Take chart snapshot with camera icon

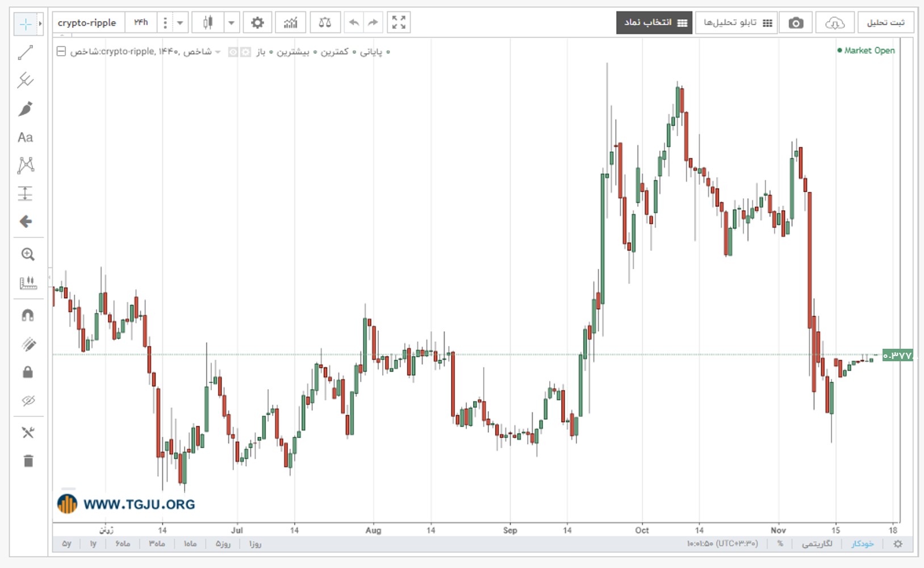click(796, 23)
